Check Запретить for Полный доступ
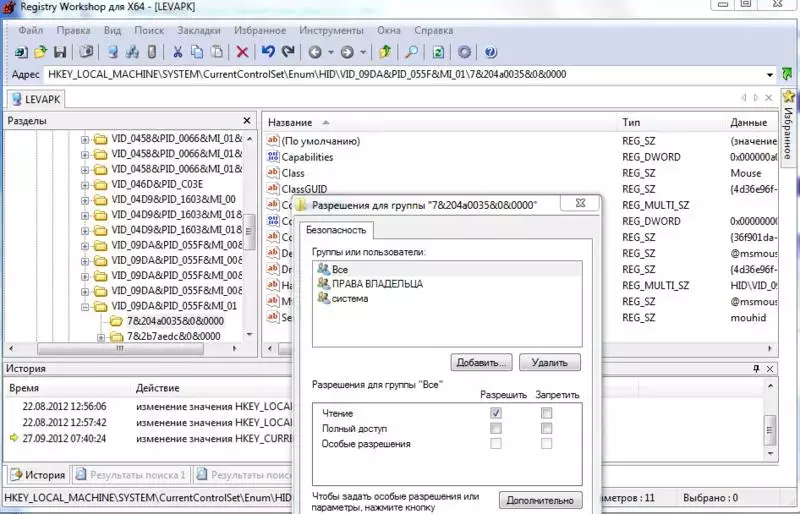This screenshot has height=514, width=800. pyautogui.click(x=546, y=428)
